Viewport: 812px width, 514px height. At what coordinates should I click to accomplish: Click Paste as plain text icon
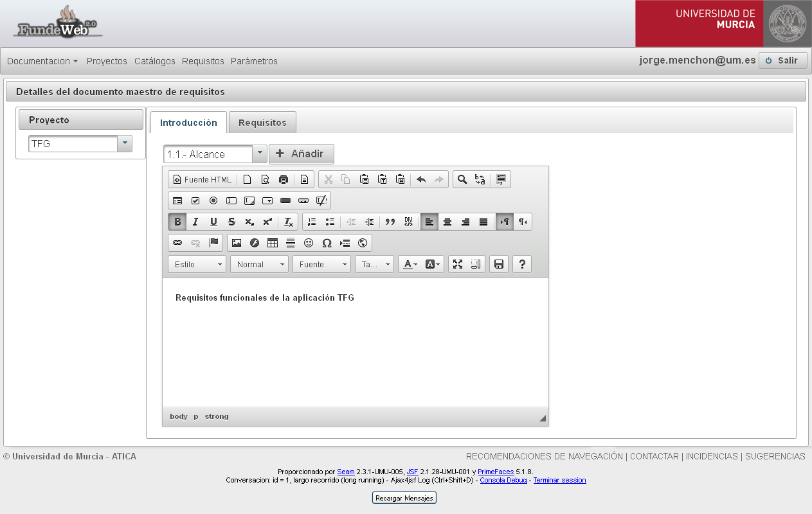point(382,180)
